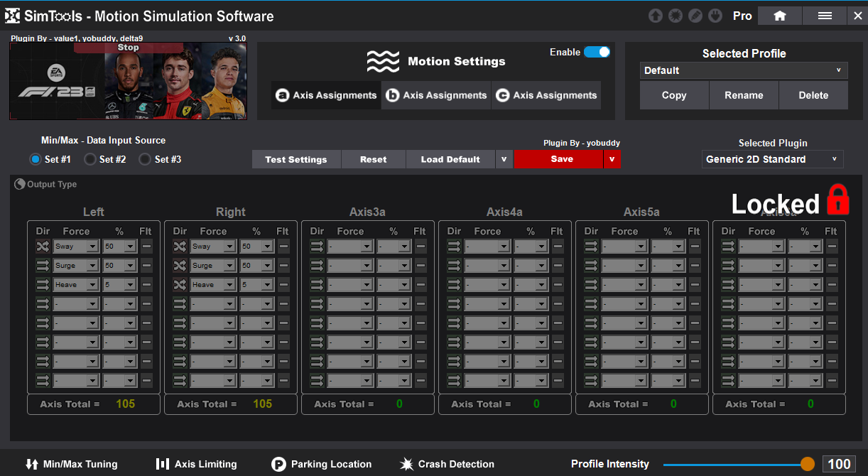Screen dimensions: 868x476
Task: Open the Left Surge percent dropdown
Action: pyautogui.click(x=120, y=266)
